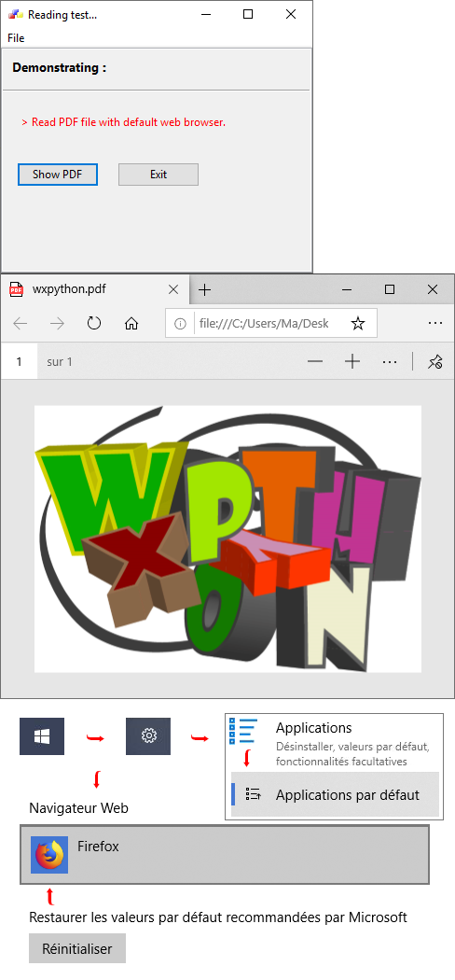
Task: Click the Windows Start button icon
Action: point(42,736)
